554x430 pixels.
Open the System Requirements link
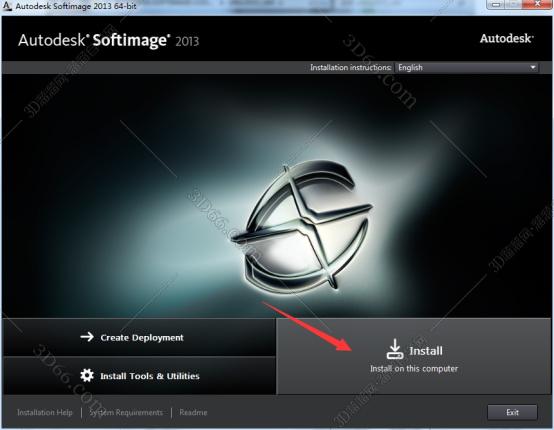126,412
